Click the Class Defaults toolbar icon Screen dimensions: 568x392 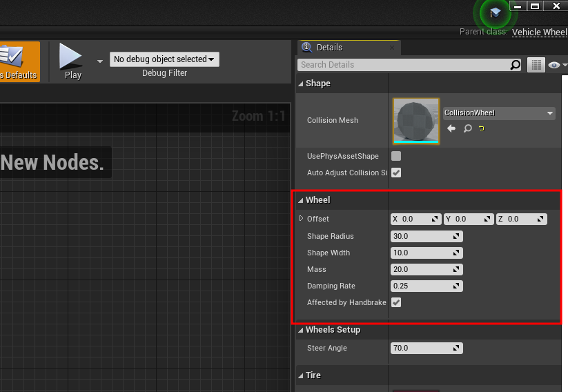18,61
